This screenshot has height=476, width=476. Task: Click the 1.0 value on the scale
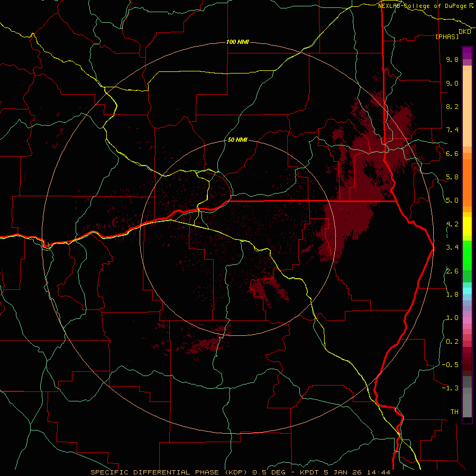click(x=452, y=318)
